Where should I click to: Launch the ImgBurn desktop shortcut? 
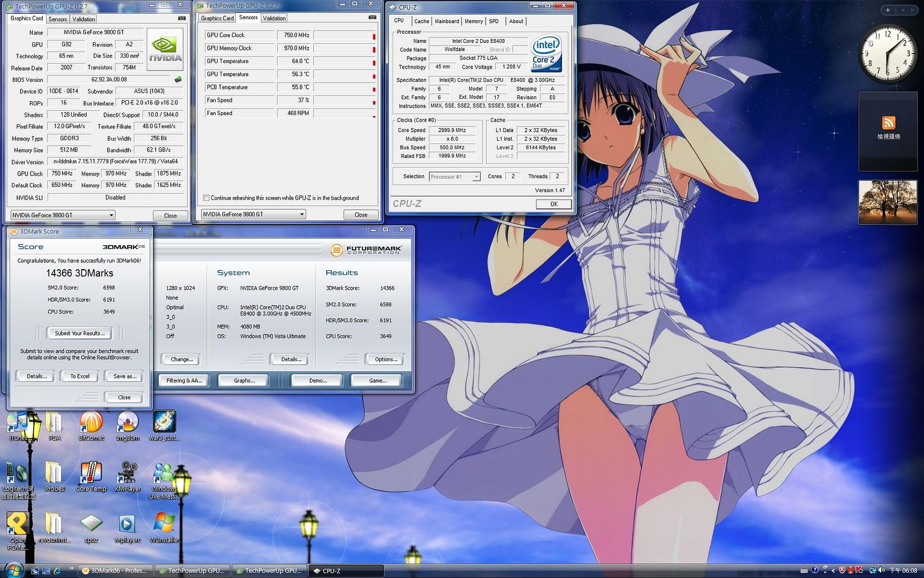tap(127, 425)
